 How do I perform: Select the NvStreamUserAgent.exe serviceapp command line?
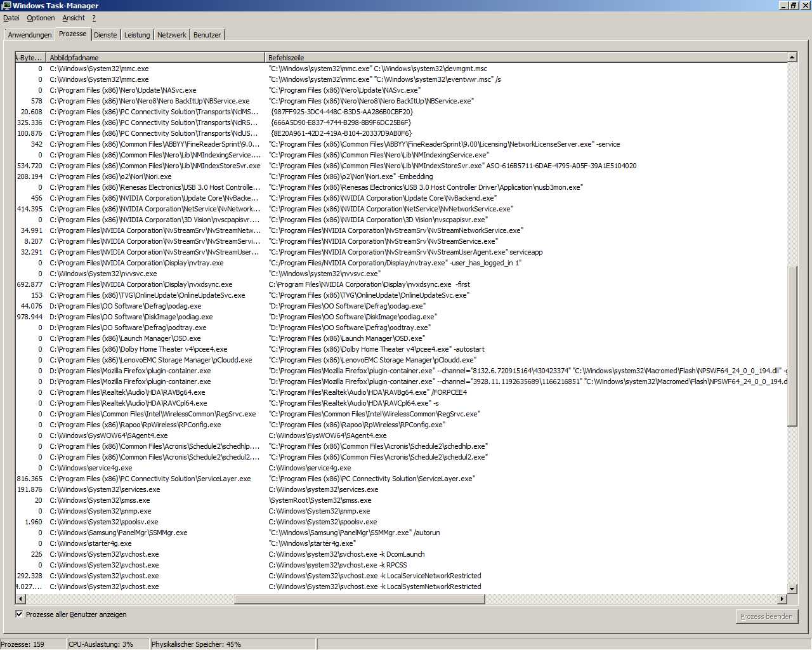[405, 252]
